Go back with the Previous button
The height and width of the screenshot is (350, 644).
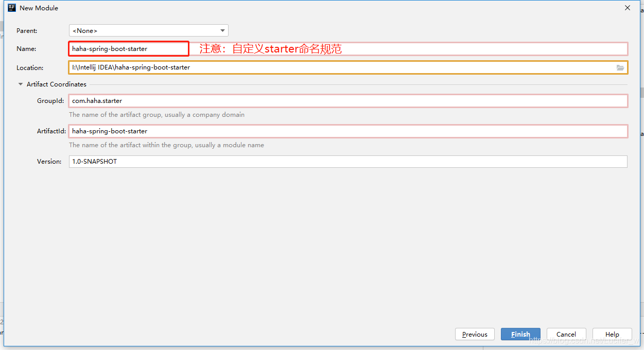pos(475,334)
